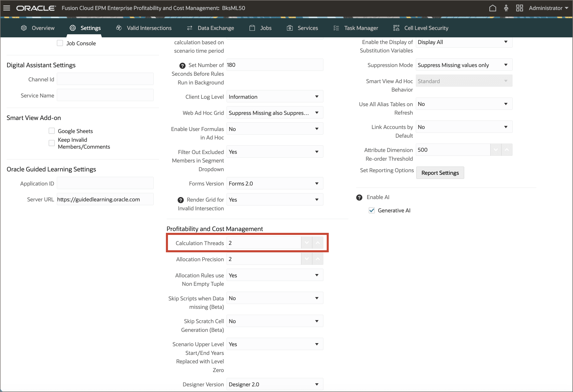Click the accessibility icon in the header
This screenshot has width=573, height=392.
506,8
